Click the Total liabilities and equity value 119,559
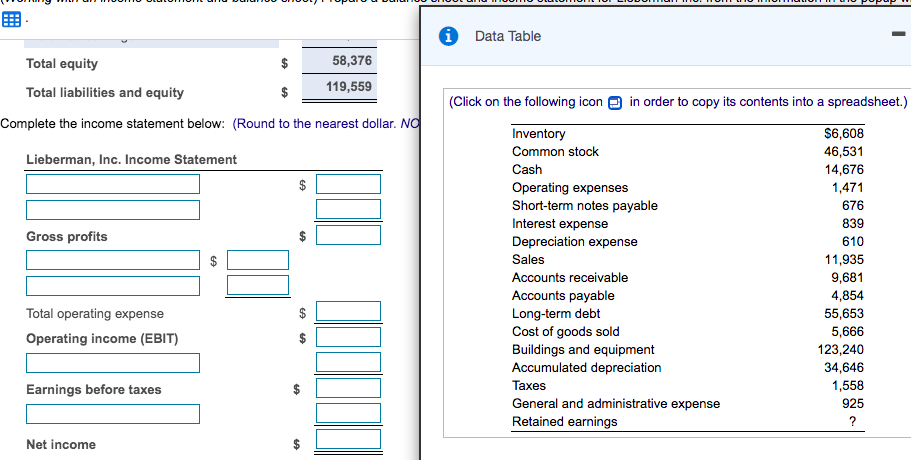 point(349,87)
